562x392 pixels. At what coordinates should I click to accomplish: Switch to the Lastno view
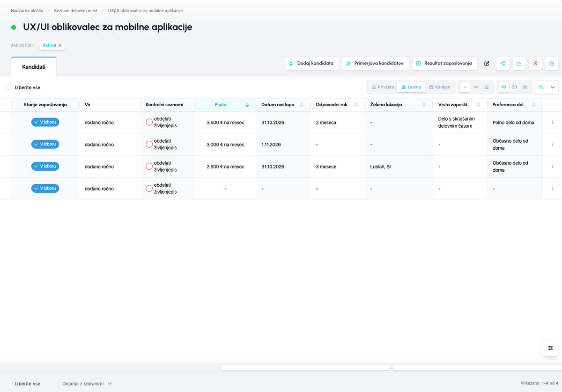point(411,87)
